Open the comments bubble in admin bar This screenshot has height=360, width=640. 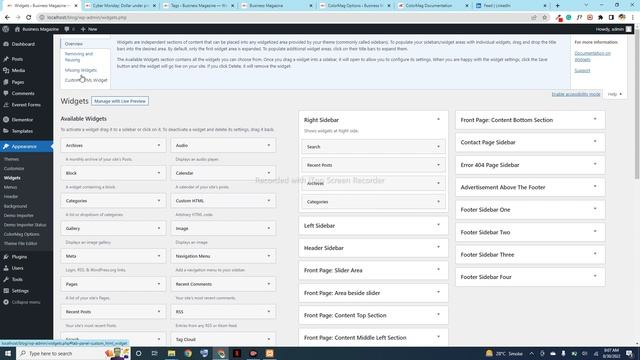(x=67, y=29)
